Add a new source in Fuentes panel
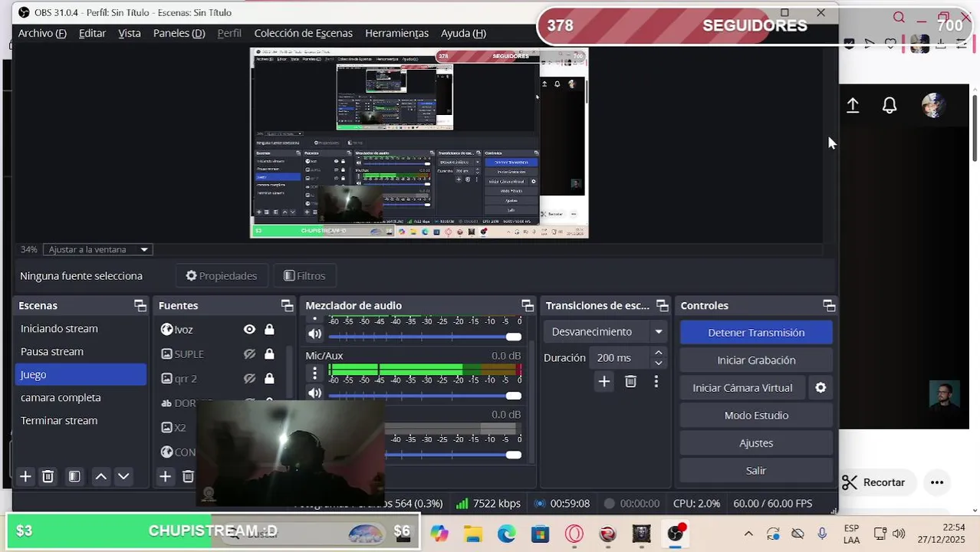Image resolution: width=980 pixels, height=552 pixels. click(x=165, y=477)
